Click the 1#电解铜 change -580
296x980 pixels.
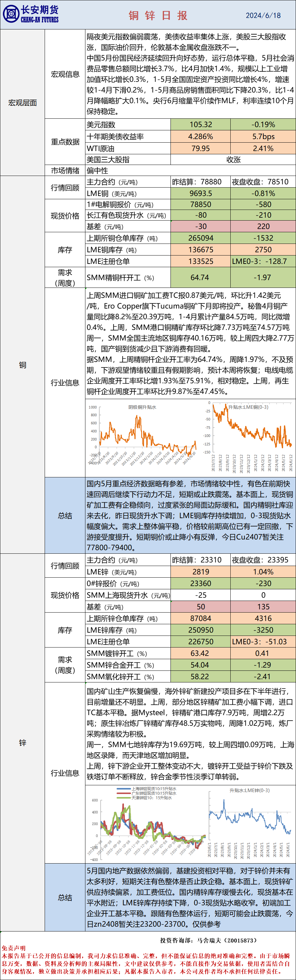click(x=263, y=204)
